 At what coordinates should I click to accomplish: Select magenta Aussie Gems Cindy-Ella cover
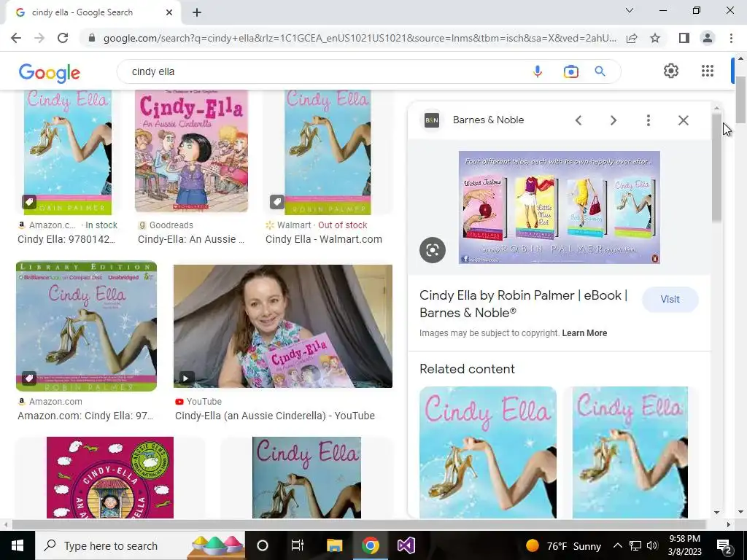[110, 478]
